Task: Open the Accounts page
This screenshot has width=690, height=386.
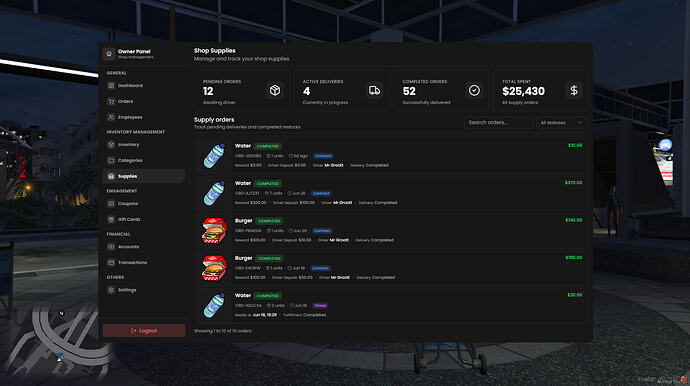Action: pos(144,246)
